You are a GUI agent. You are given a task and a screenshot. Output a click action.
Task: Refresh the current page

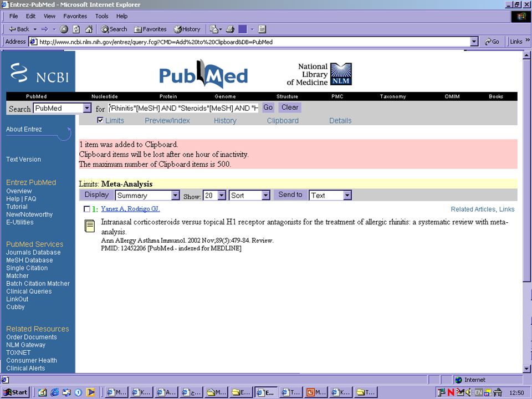pyautogui.click(x=76, y=29)
